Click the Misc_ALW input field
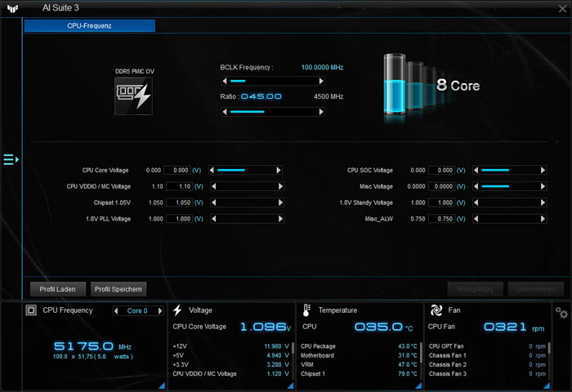 pos(441,219)
